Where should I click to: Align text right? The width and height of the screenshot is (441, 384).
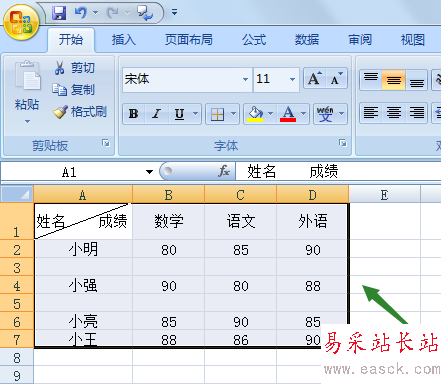click(416, 113)
